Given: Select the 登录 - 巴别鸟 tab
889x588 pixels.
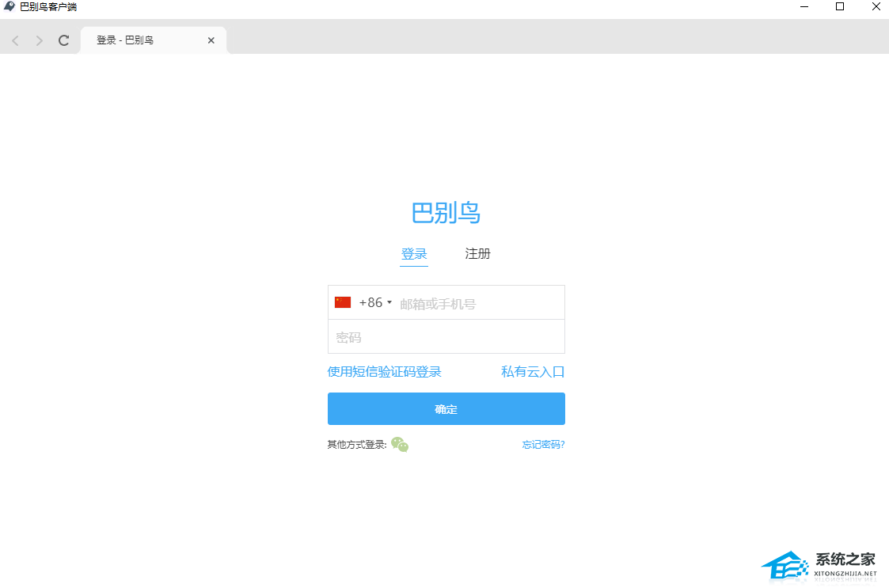Looking at the screenshot, I should (153, 40).
